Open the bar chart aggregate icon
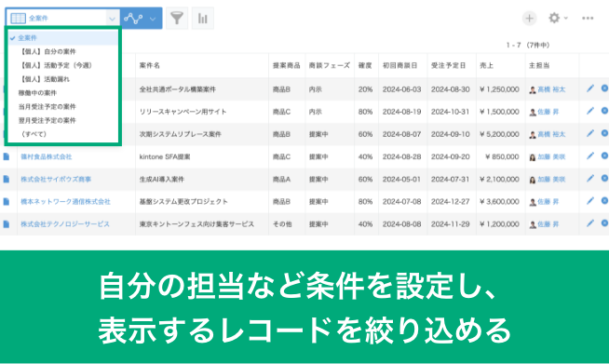 [203, 18]
